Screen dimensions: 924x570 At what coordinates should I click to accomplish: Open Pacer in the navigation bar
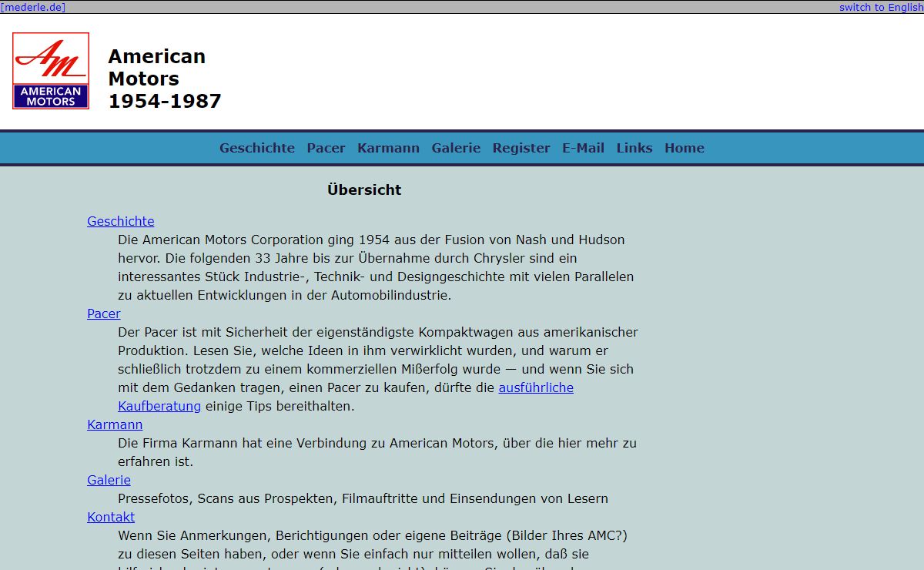(326, 148)
